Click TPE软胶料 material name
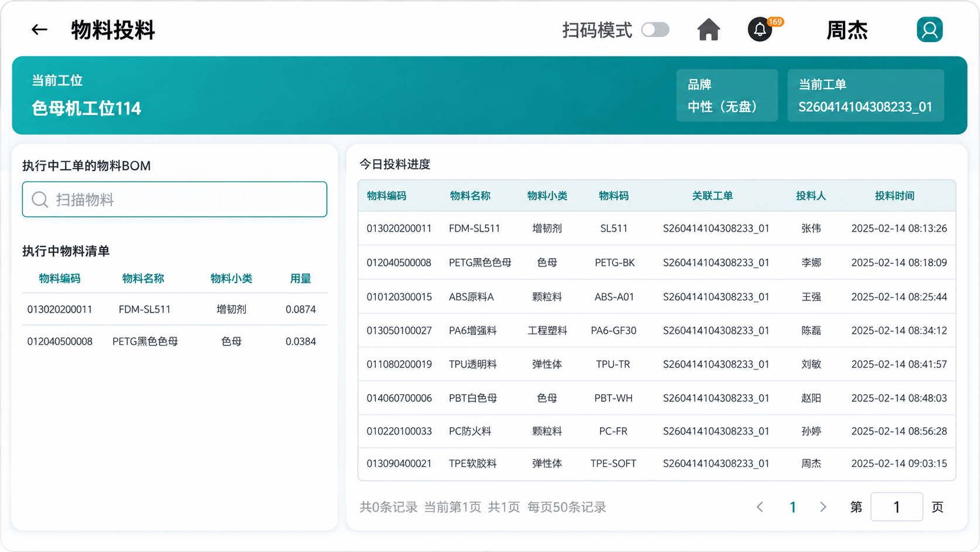Image resolution: width=980 pixels, height=552 pixels. [x=473, y=463]
